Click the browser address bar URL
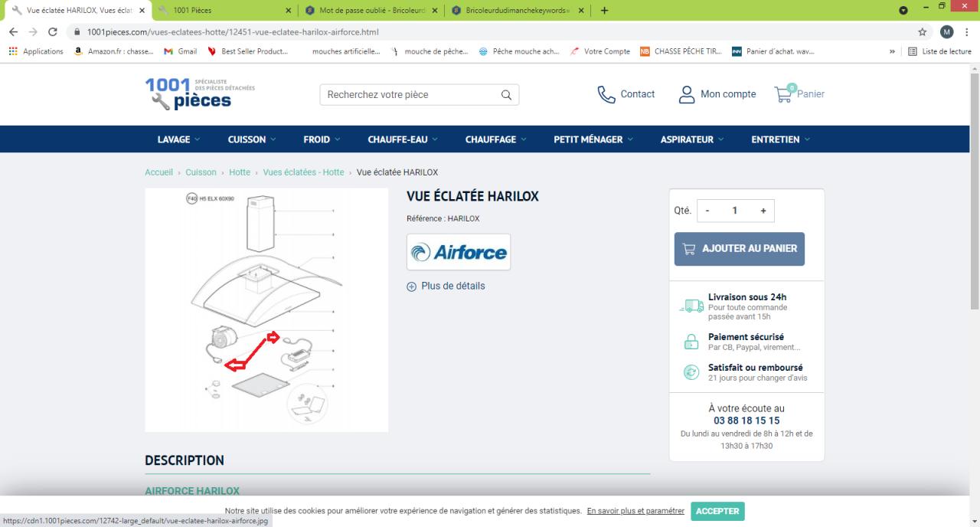The width and height of the screenshot is (980, 527). click(233, 32)
